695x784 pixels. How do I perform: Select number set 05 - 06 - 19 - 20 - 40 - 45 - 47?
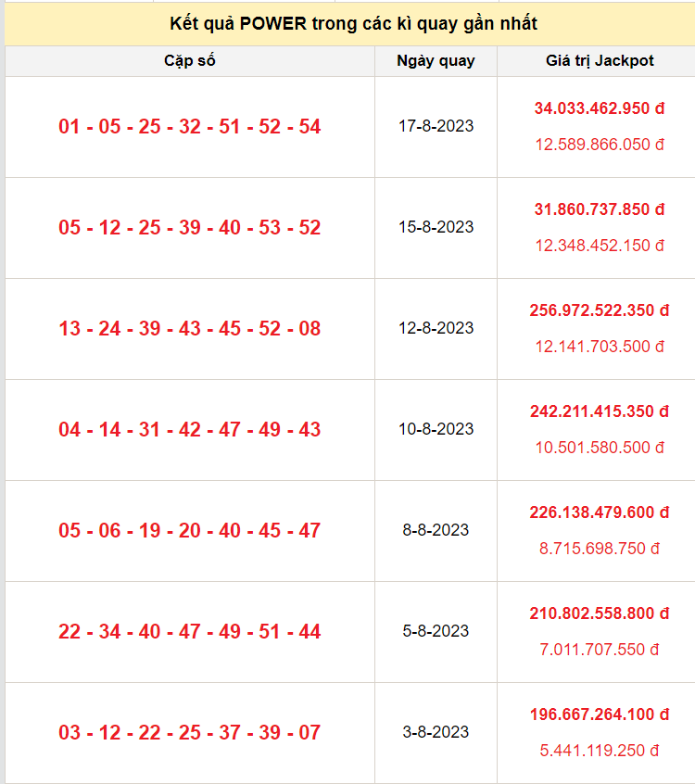pos(190,531)
